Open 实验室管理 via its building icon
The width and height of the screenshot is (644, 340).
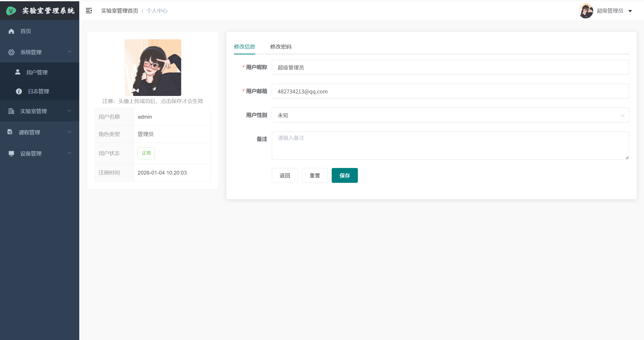[x=11, y=111]
